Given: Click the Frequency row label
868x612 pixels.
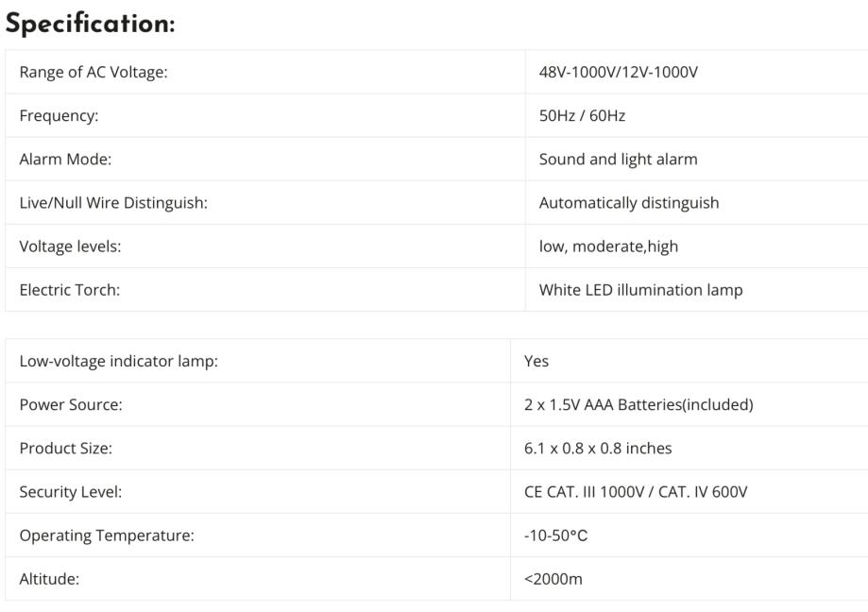Looking at the screenshot, I should pyautogui.click(x=59, y=115).
